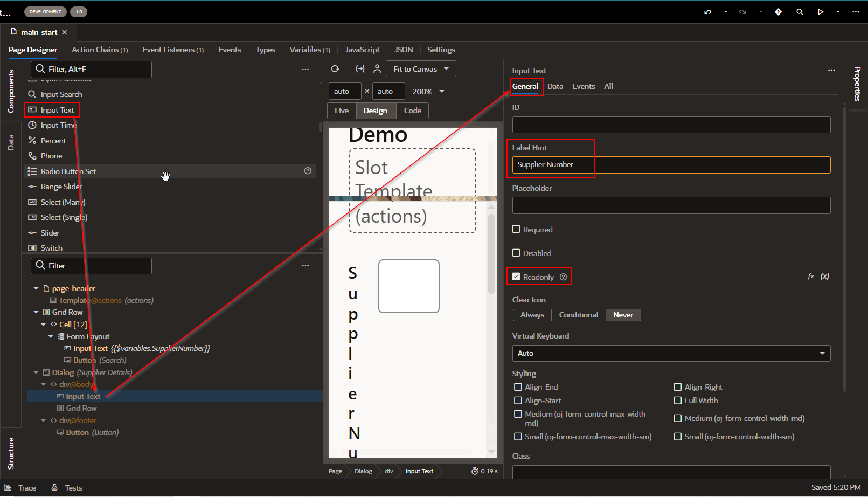The height and width of the screenshot is (497, 868).
Task: Click help icon beside Readonly
Action: [563, 277]
